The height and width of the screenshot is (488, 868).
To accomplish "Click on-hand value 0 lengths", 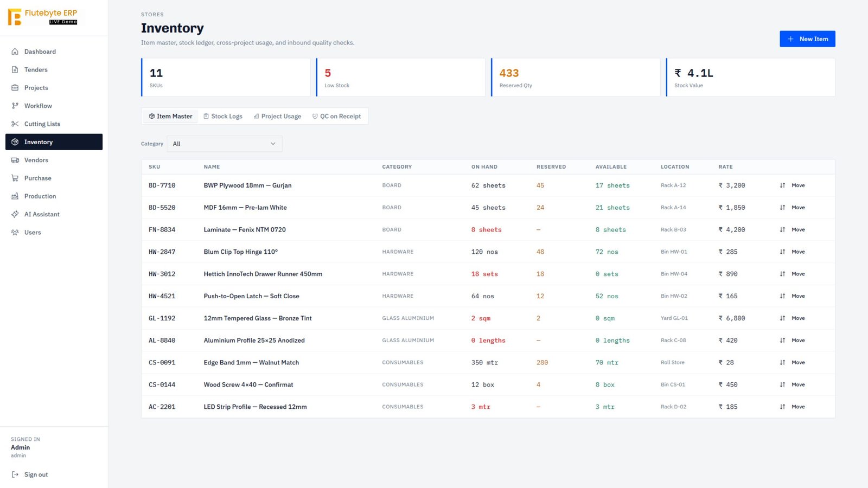I will pos(488,341).
